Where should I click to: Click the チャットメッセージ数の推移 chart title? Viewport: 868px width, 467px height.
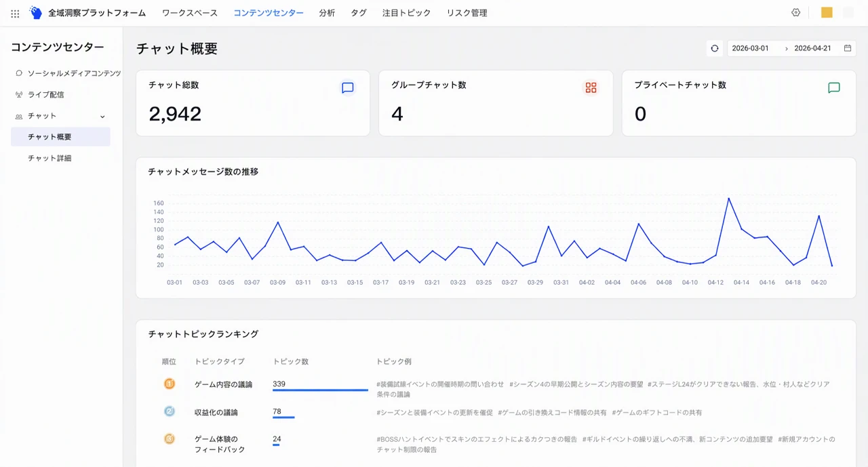coord(203,171)
